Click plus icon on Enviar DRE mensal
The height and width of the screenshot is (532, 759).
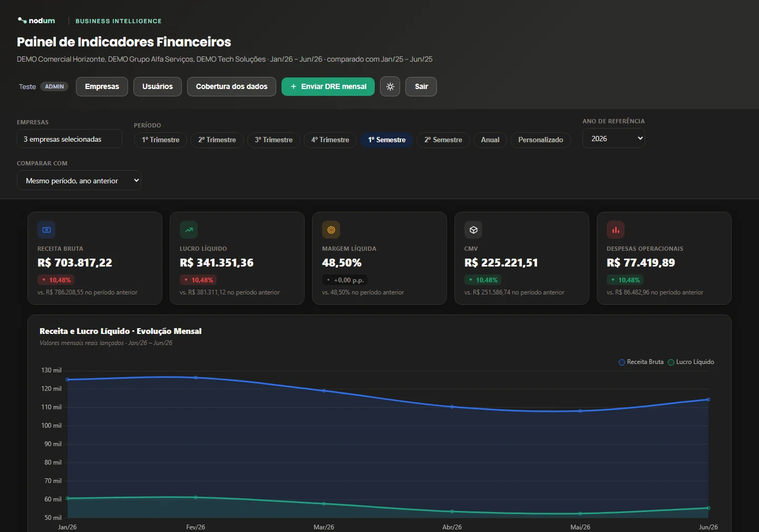(294, 86)
